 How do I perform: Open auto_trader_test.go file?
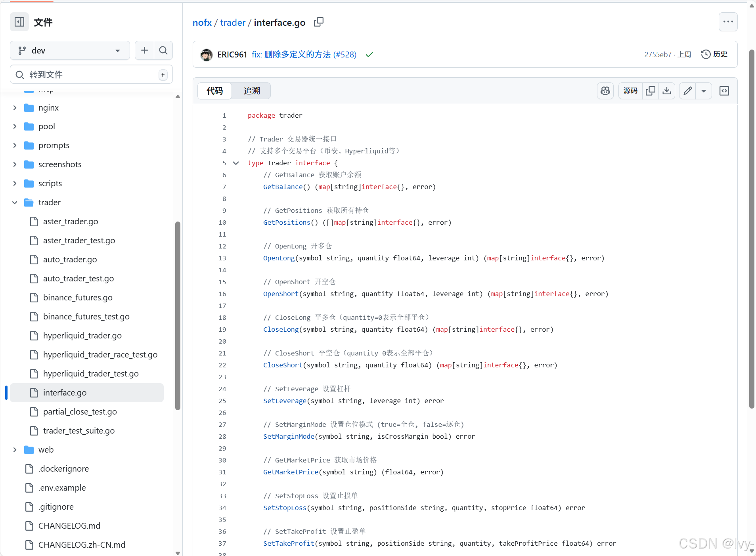click(x=78, y=279)
